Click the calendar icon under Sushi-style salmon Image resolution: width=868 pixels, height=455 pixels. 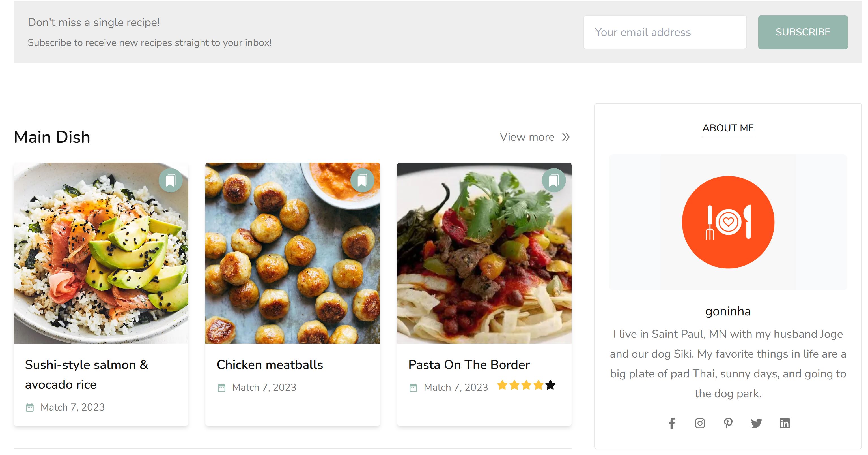click(30, 407)
